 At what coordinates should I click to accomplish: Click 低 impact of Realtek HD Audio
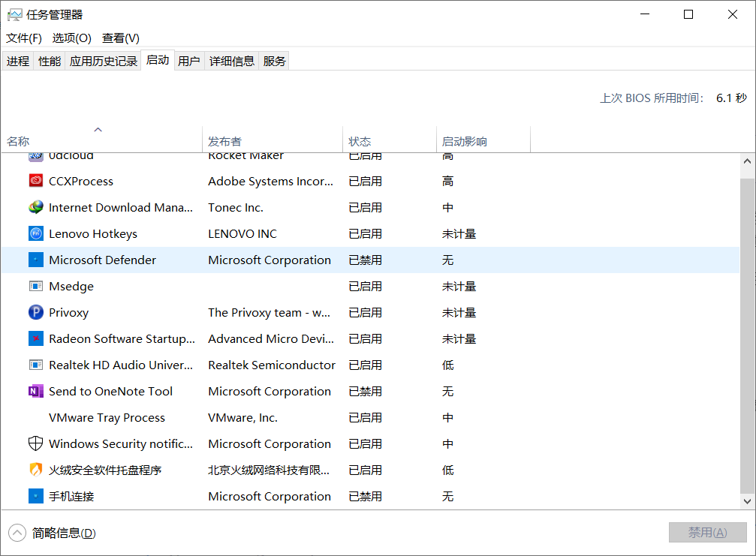click(447, 365)
